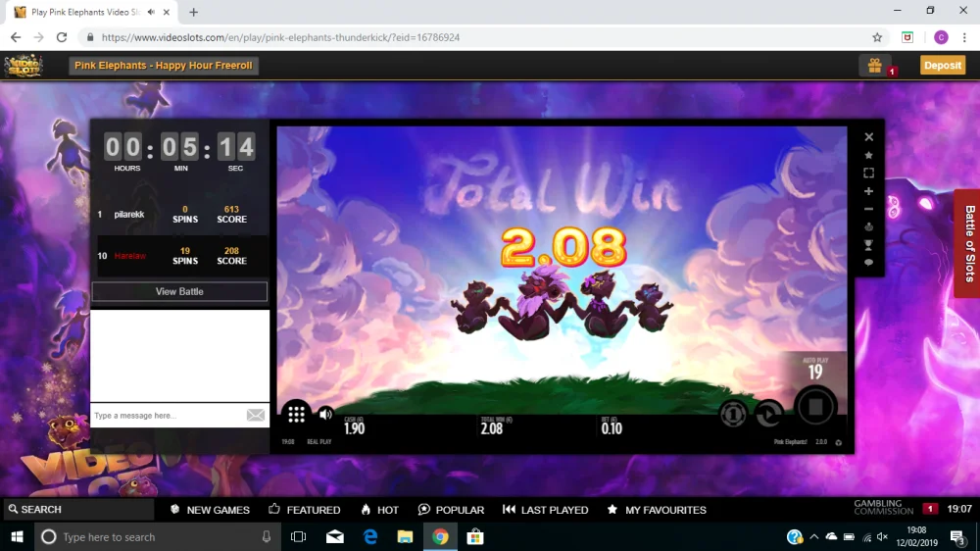This screenshot has width=980, height=551.
Task: Open Featured games category
Action: tap(305, 510)
